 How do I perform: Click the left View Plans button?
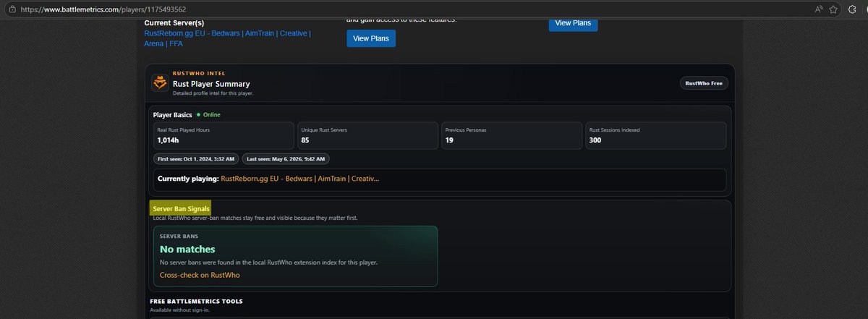pos(371,38)
